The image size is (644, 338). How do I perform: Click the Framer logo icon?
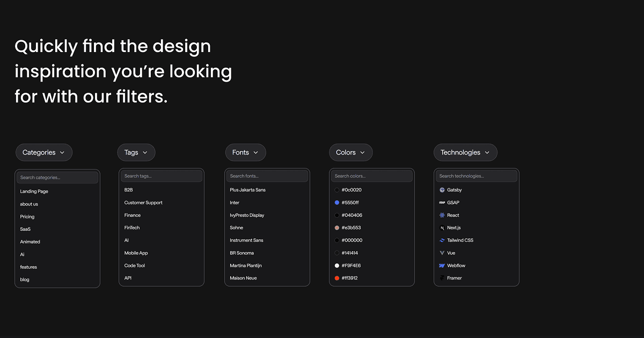pos(442,278)
